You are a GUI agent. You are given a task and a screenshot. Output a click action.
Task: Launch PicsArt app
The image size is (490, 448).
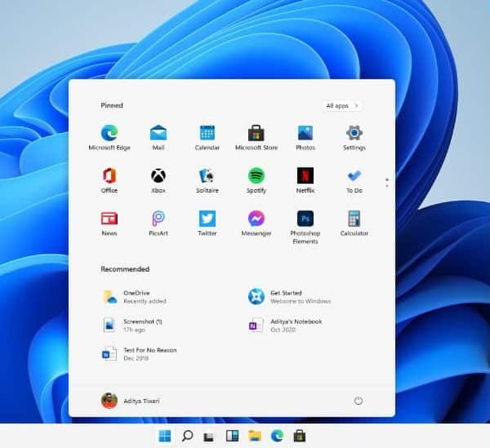[x=158, y=224]
